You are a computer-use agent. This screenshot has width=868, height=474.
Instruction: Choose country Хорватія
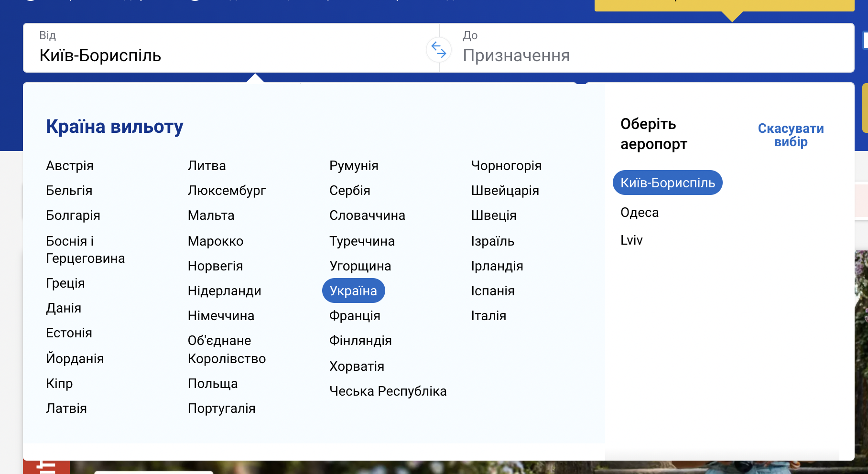pyautogui.click(x=357, y=366)
